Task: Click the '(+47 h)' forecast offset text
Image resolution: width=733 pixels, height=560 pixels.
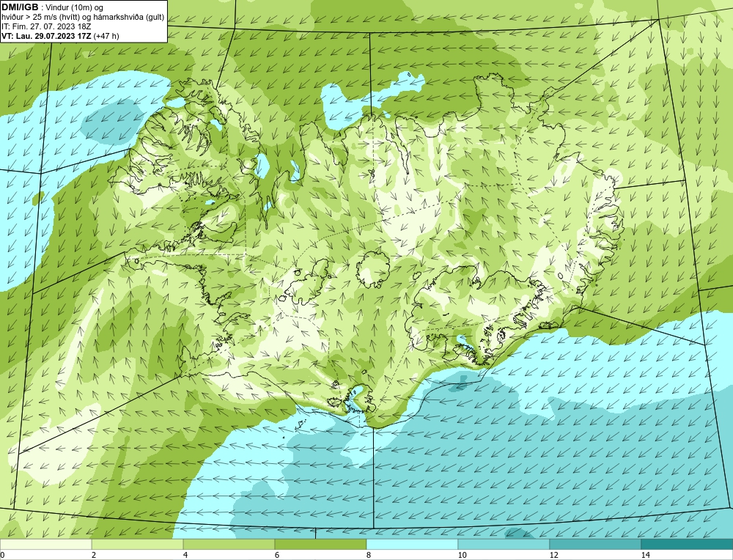Action: [106, 36]
